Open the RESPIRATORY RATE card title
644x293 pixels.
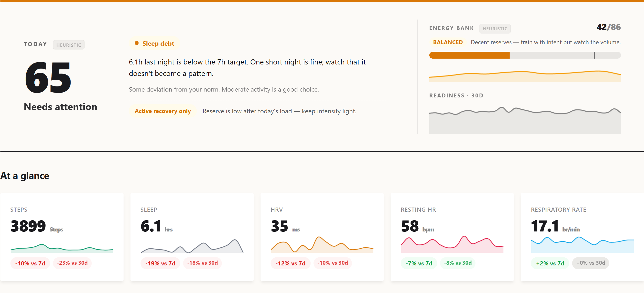coord(558,210)
